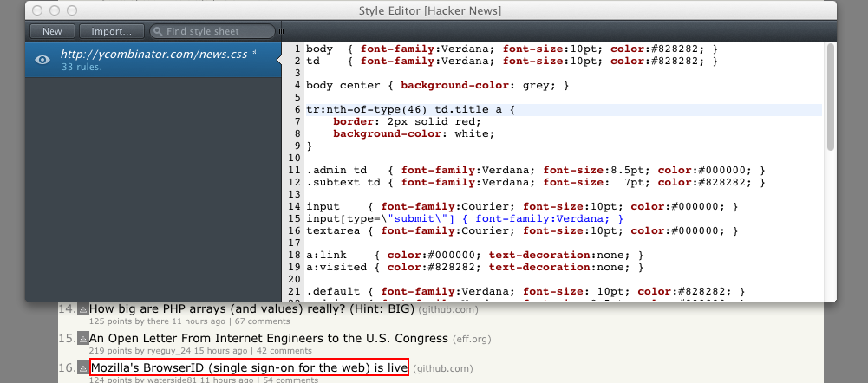Image resolution: width=868 pixels, height=383 pixels.
Task: Click the sidebar splitter grip handle
Action: [281, 31]
